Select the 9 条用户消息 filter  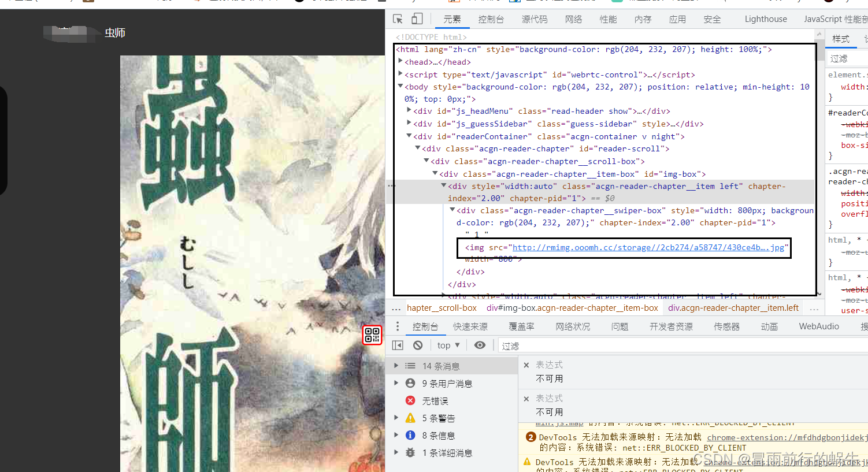coord(447,383)
